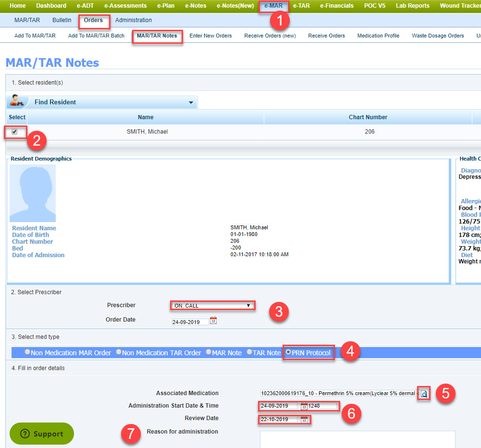Click the resident profile photo placeholder
The height and width of the screenshot is (448, 481).
pyautogui.click(x=33, y=193)
